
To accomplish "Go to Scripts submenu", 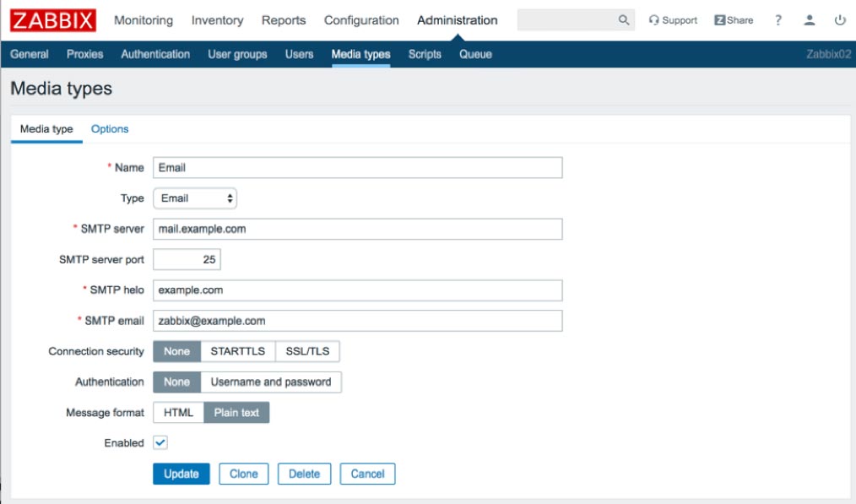I will [425, 54].
